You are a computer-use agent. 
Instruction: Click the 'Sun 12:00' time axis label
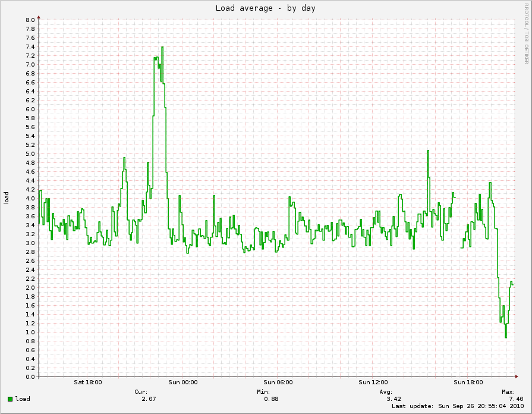click(373, 382)
